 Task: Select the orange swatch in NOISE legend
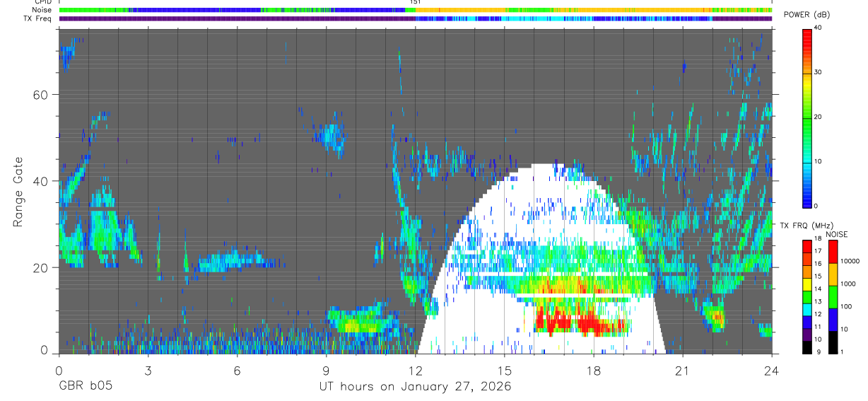tap(833, 274)
